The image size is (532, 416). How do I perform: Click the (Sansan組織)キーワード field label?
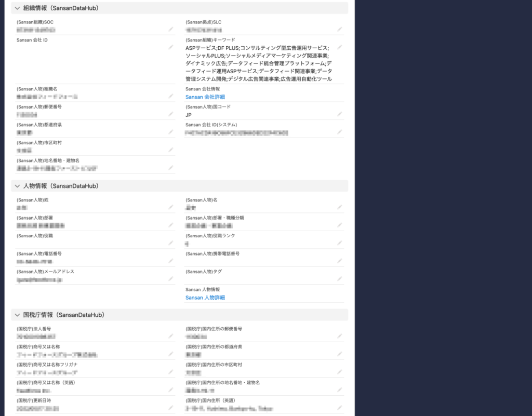(x=210, y=40)
